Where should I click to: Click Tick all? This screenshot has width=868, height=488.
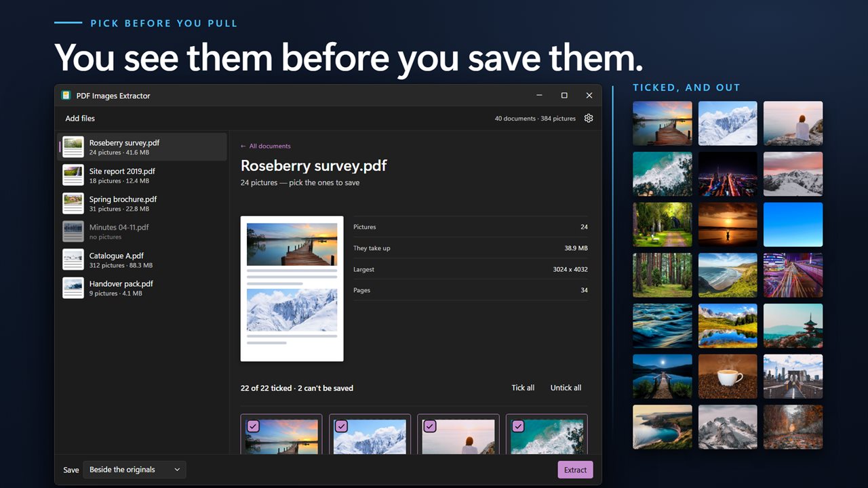(523, 388)
